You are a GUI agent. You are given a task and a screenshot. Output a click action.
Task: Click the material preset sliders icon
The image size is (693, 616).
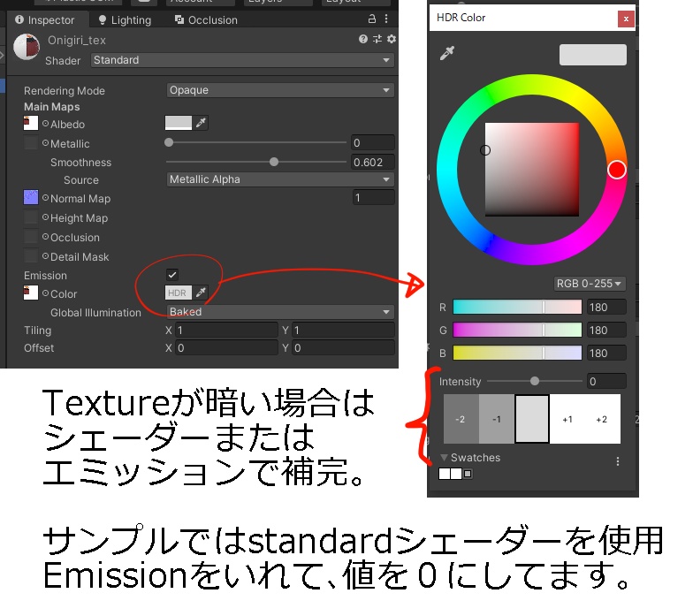(x=377, y=39)
